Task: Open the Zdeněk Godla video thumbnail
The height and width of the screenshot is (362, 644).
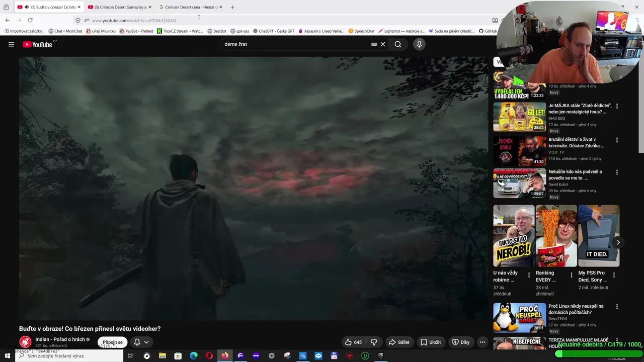Action: pyautogui.click(x=519, y=151)
